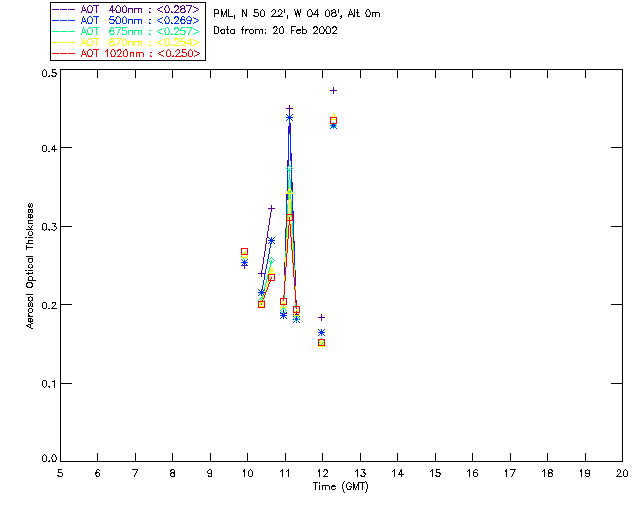Click the x-axis label 14

398,473
